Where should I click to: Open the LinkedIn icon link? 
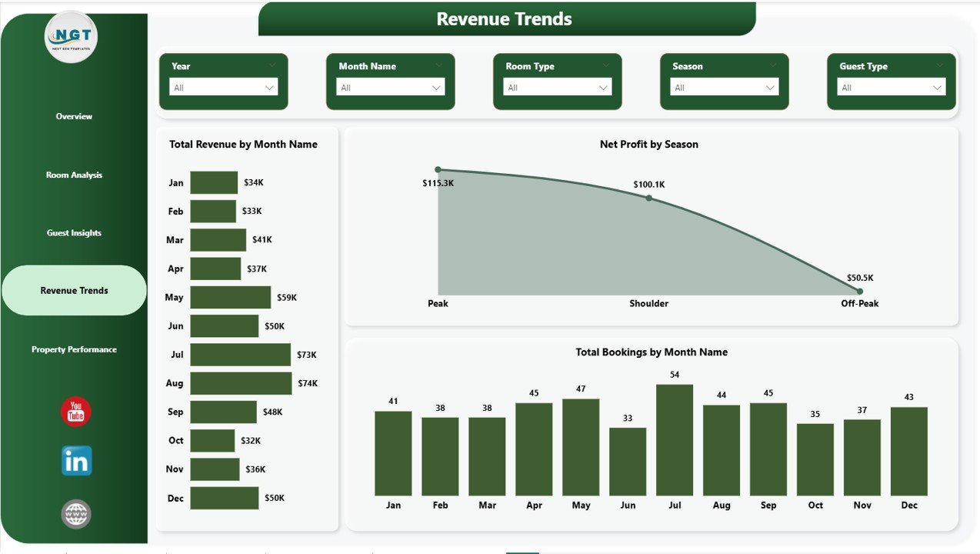76,461
